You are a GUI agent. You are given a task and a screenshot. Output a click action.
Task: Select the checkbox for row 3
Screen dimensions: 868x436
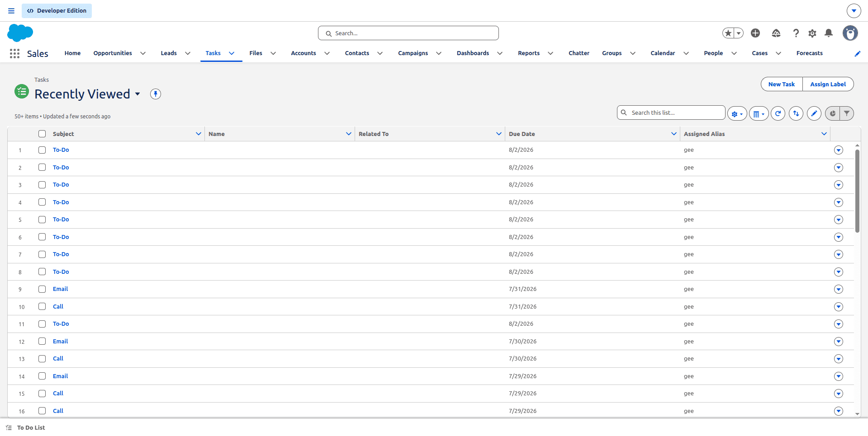42,185
